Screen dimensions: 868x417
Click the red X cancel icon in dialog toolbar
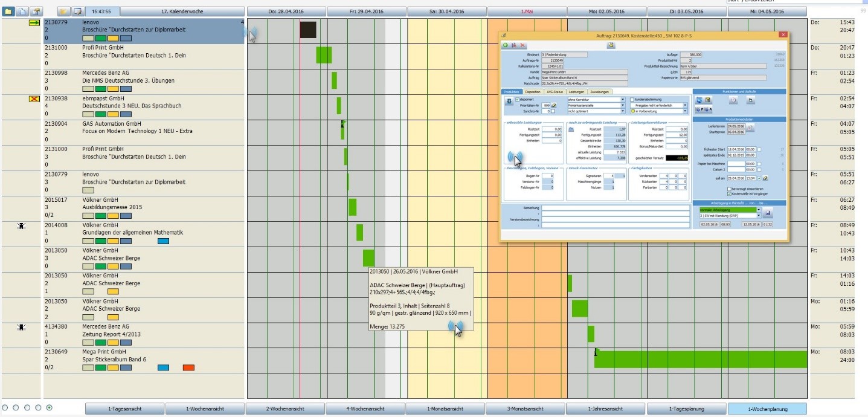tap(522, 45)
